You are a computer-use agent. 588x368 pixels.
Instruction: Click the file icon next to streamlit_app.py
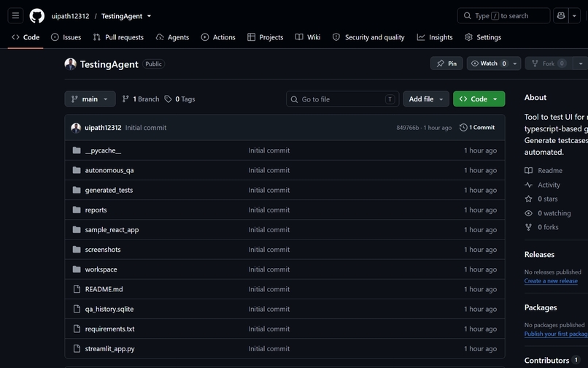coord(77,348)
